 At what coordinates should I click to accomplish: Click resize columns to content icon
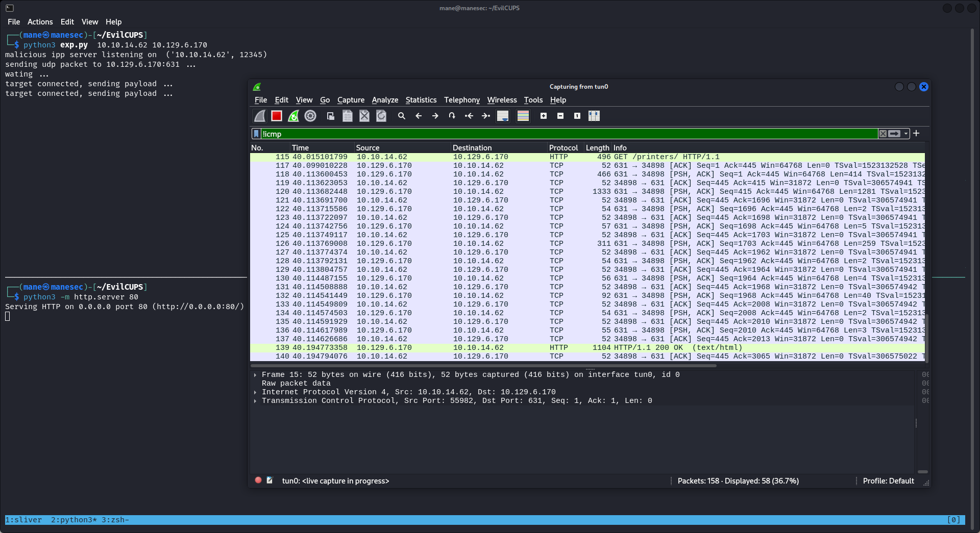click(x=594, y=116)
